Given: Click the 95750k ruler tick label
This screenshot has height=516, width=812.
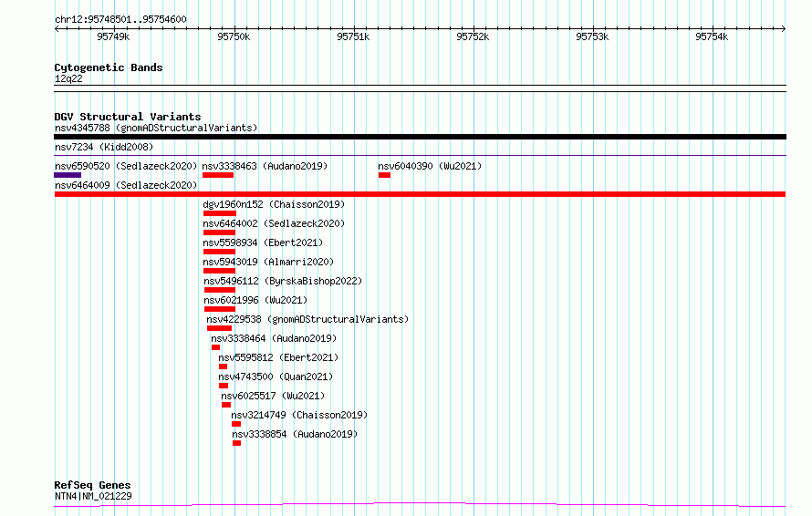Looking at the screenshot, I should (234, 36).
